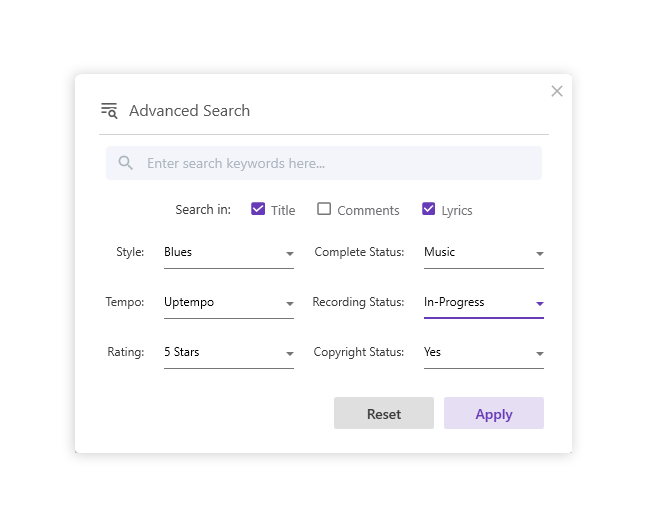Enable the Comments checkbox

click(x=324, y=209)
